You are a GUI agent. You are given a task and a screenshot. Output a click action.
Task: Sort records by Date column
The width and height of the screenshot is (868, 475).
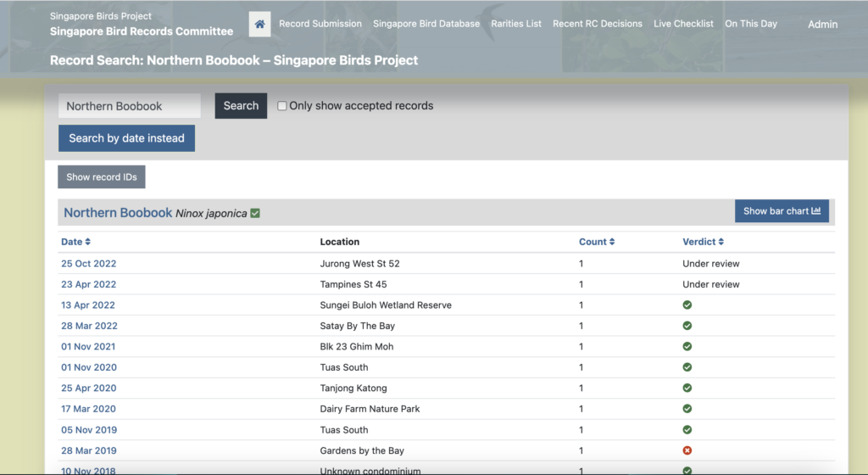[x=75, y=242]
